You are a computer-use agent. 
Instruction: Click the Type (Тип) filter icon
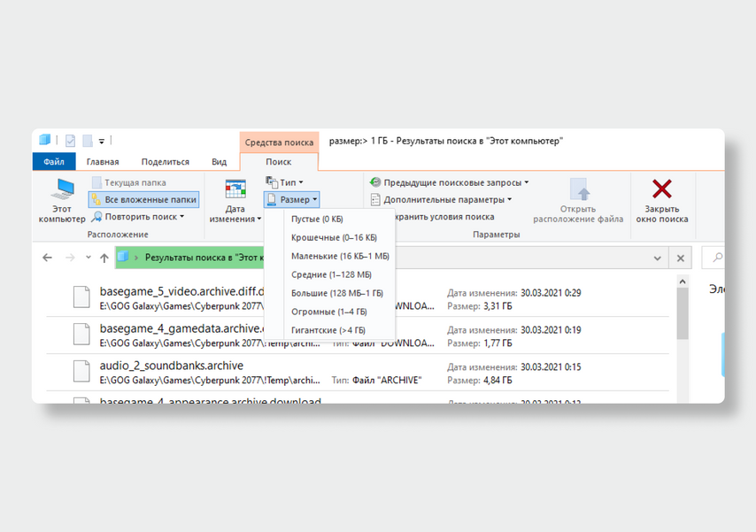272,182
